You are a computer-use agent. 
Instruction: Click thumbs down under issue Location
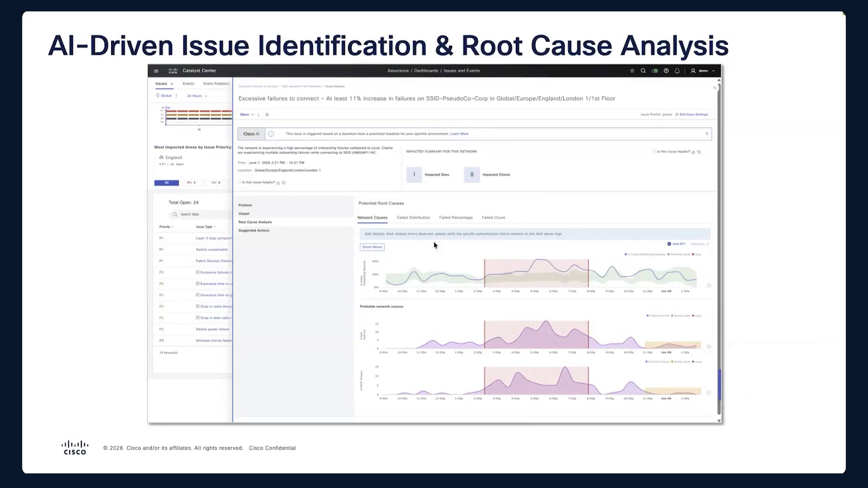pos(284,183)
